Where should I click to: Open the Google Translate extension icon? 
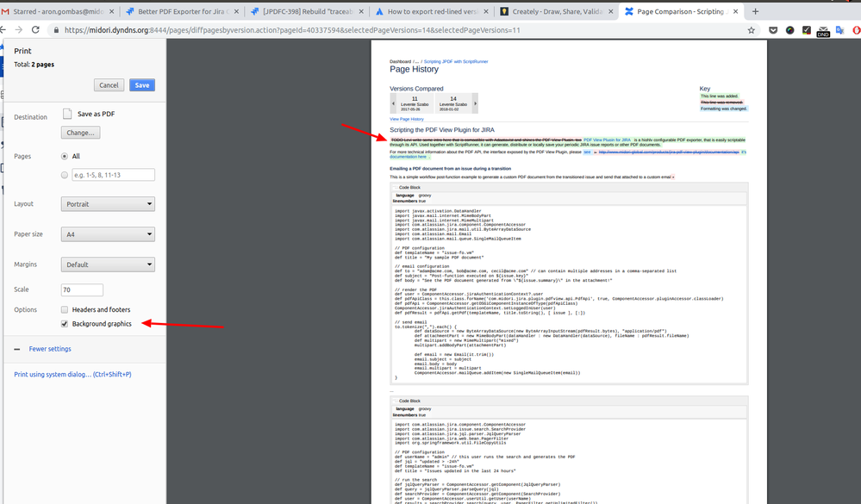click(x=839, y=30)
